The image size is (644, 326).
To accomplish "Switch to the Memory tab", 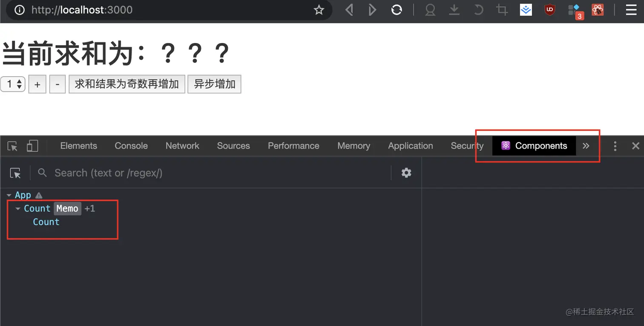I will (354, 146).
